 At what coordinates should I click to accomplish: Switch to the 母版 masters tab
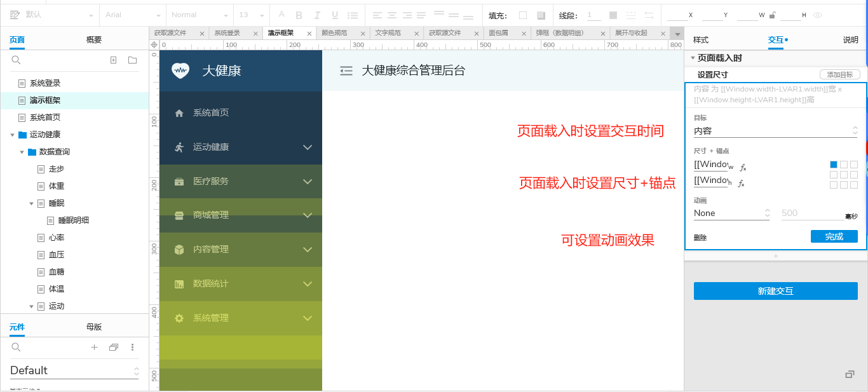tap(94, 327)
